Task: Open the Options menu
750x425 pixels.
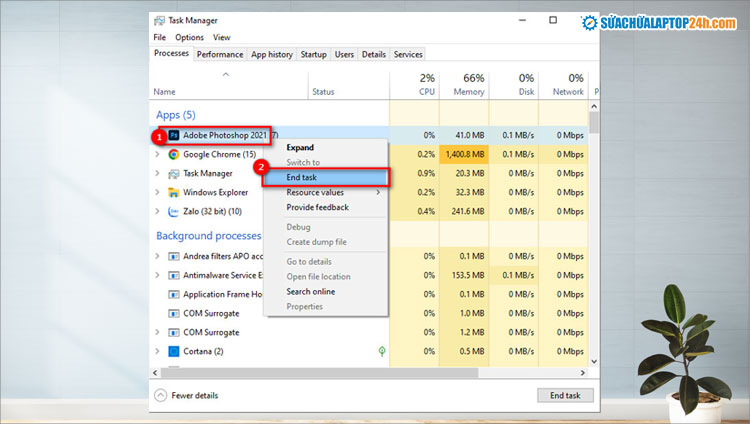Action: pyautogui.click(x=189, y=37)
